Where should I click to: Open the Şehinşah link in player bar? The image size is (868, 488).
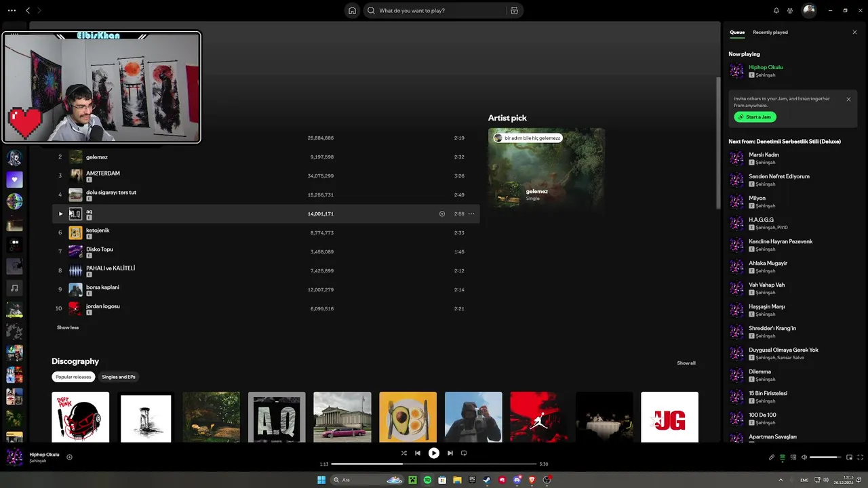tap(38, 461)
